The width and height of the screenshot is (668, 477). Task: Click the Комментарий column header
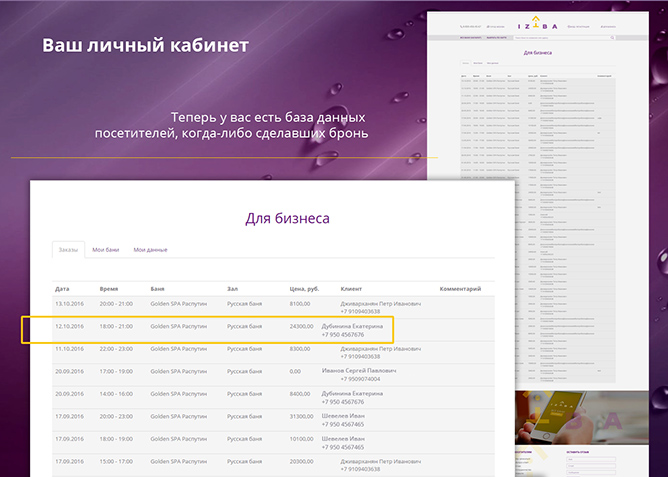tap(460, 289)
